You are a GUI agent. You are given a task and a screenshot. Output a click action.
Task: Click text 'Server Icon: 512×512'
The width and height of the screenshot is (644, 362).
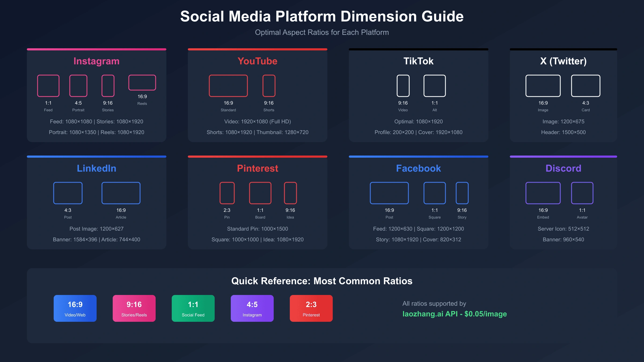pyautogui.click(x=563, y=229)
